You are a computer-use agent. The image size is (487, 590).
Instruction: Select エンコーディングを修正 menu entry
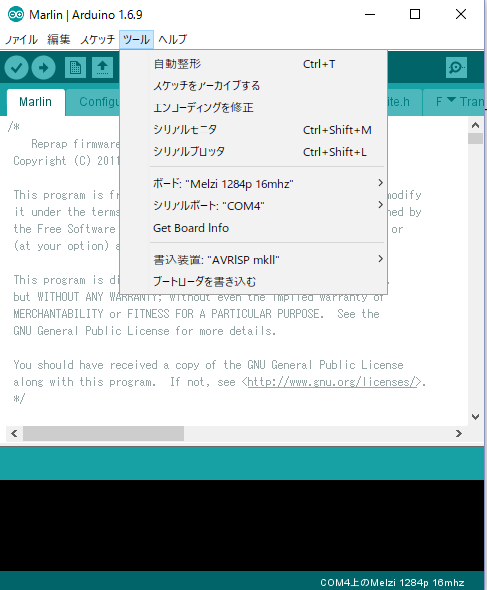[253, 108]
